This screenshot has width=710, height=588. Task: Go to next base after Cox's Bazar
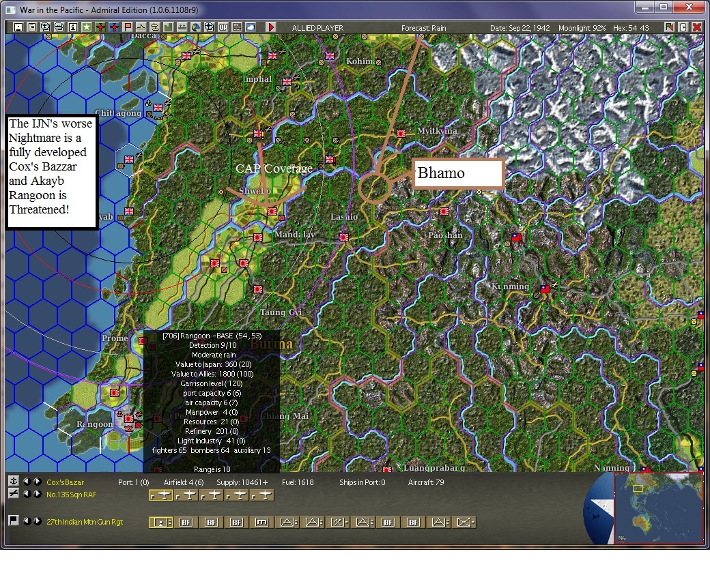[38, 482]
